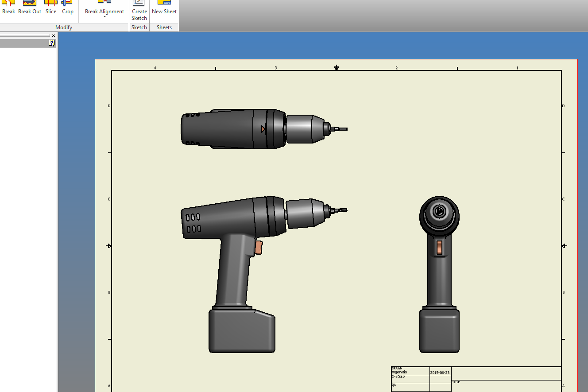Activate the Crop tool

point(67,8)
